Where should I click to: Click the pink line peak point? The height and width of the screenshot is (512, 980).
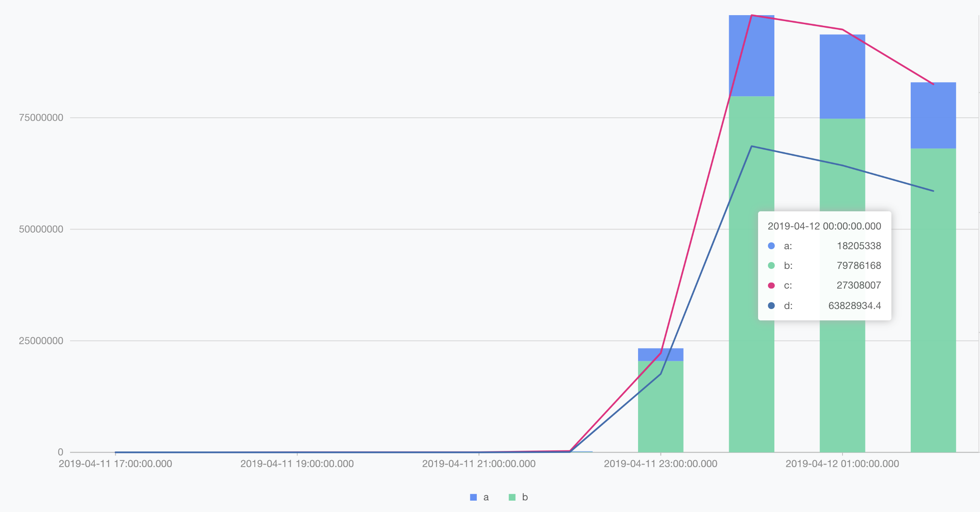tap(752, 15)
